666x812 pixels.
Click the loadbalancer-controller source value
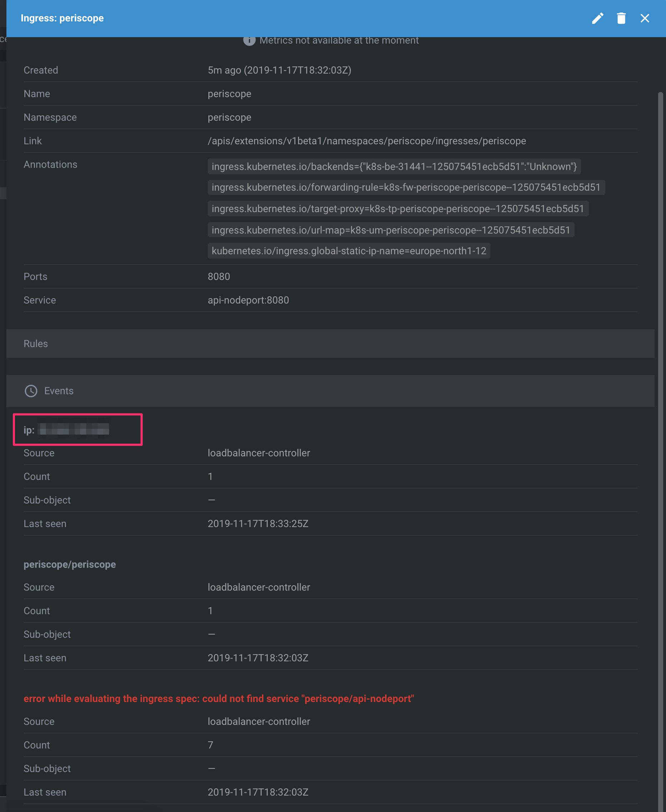click(258, 453)
